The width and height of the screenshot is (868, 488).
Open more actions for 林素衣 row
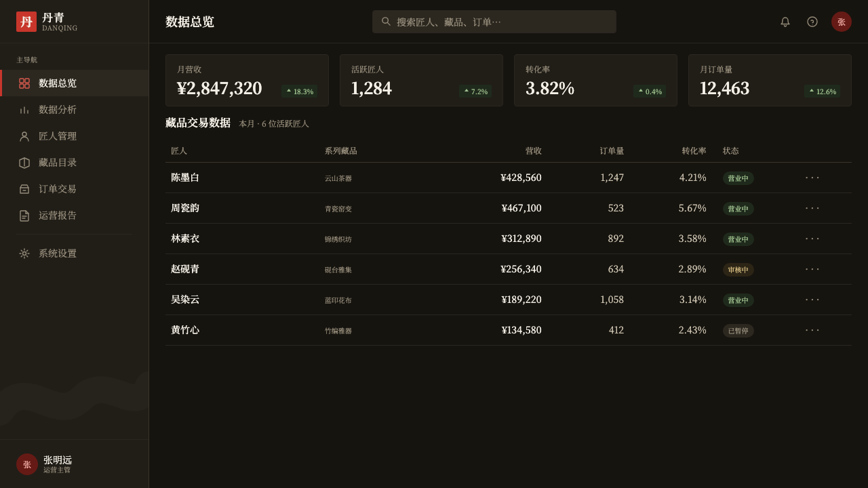(812, 239)
